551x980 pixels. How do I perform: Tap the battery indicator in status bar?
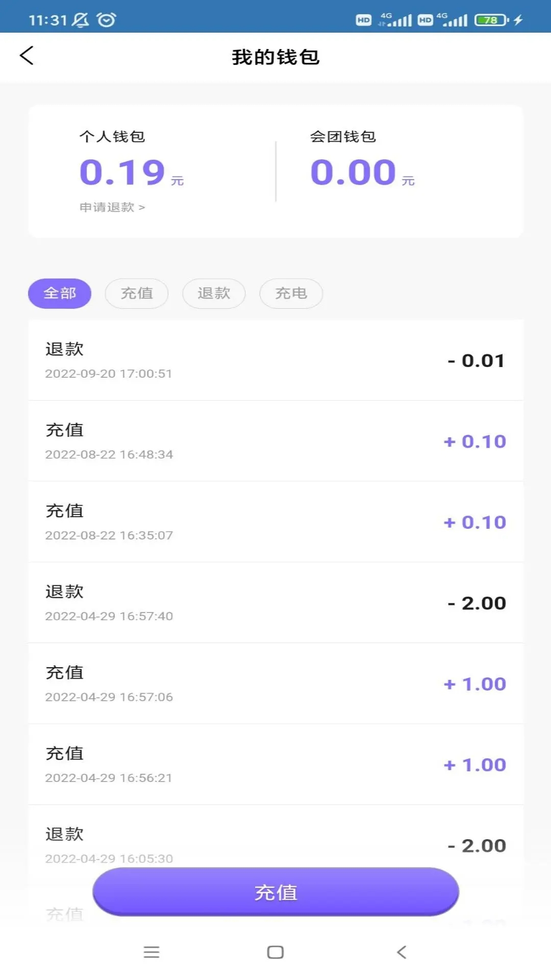point(491,20)
